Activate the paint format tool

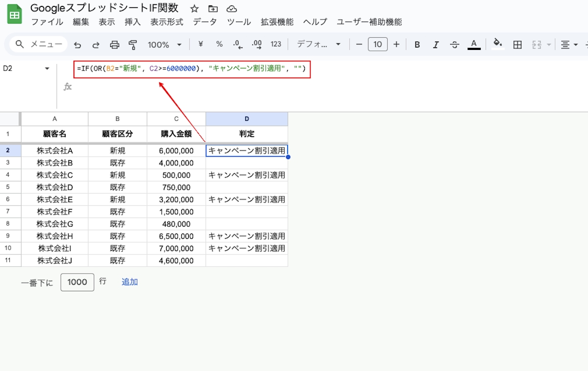pos(133,45)
